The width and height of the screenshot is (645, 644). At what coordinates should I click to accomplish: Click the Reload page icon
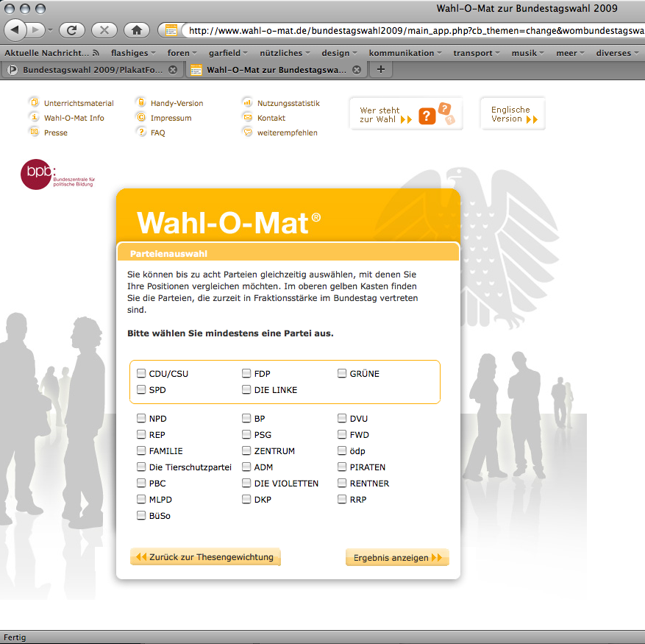pos(72,30)
